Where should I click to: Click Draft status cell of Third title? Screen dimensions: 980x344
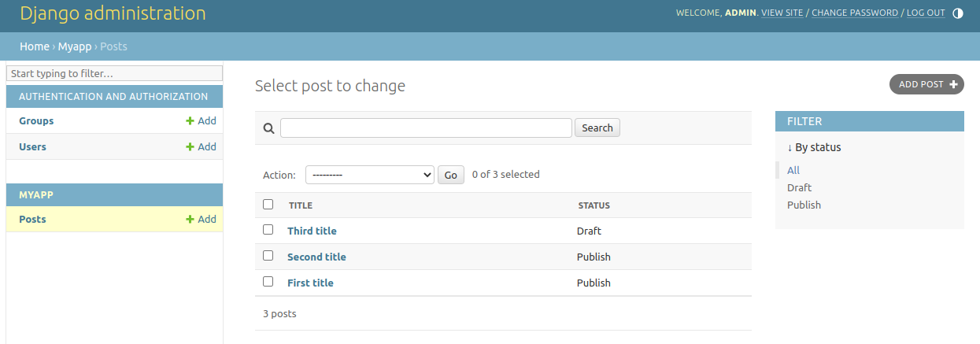click(x=589, y=231)
